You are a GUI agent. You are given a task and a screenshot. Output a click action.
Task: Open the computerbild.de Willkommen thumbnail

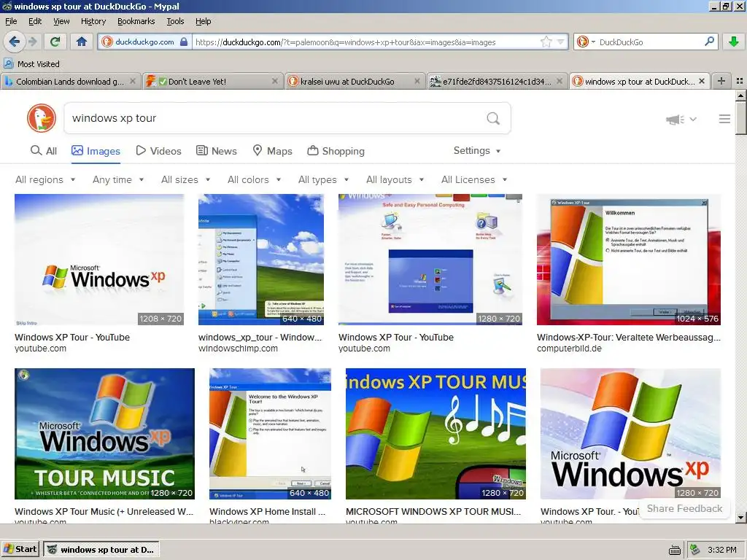628,260
